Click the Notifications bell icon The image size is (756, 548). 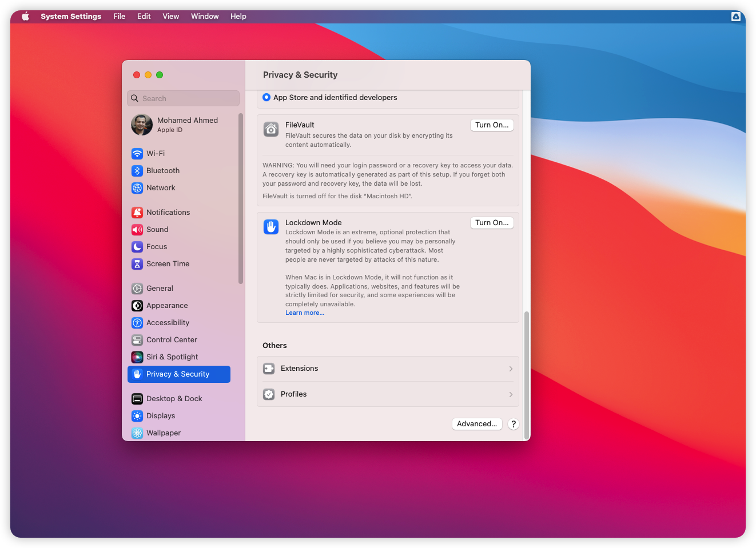(x=137, y=213)
